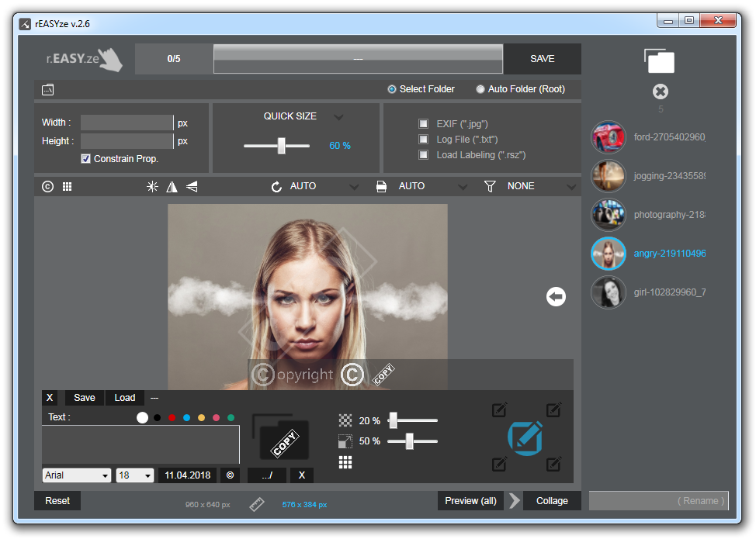Image resolution: width=756 pixels, height=539 pixels.
Task: Click the rotate icon next to AUTO
Action: pyautogui.click(x=276, y=186)
